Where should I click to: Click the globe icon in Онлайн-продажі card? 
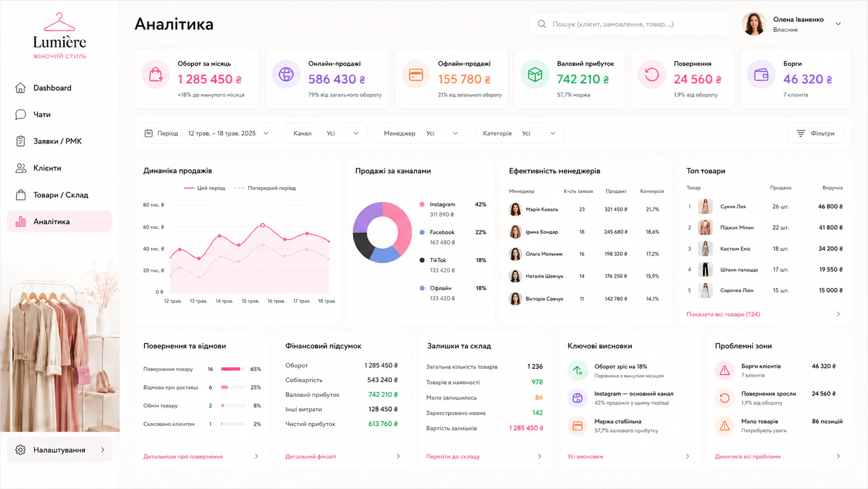click(286, 75)
